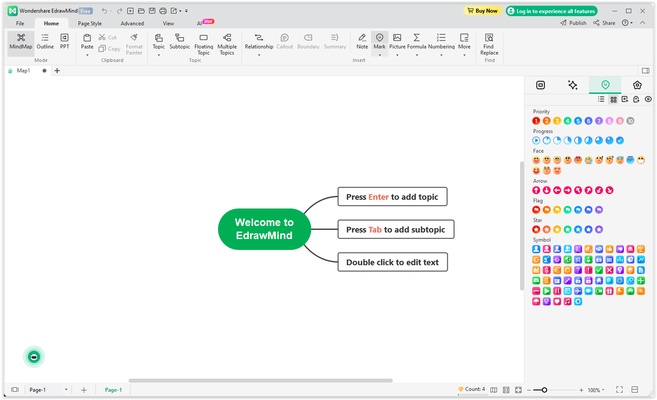
Task: Click the Undo arrow in title bar
Action: 104,11
